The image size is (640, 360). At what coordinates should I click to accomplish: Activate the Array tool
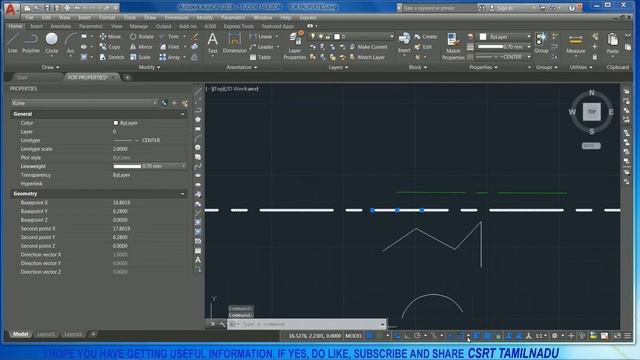[x=169, y=57]
